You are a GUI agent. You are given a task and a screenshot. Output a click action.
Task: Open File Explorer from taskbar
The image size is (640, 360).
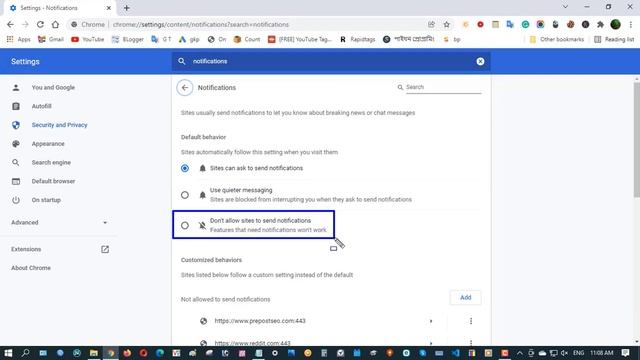[x=93, y=353]
